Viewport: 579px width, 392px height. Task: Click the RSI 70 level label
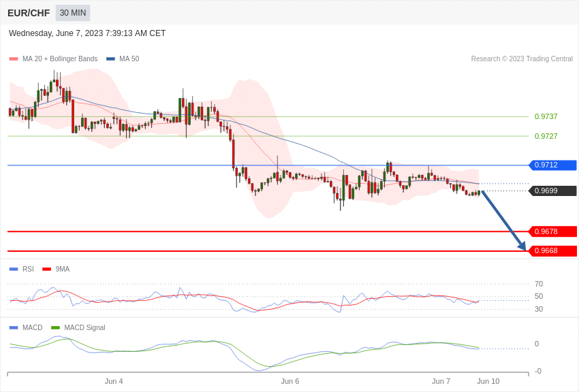539,284
